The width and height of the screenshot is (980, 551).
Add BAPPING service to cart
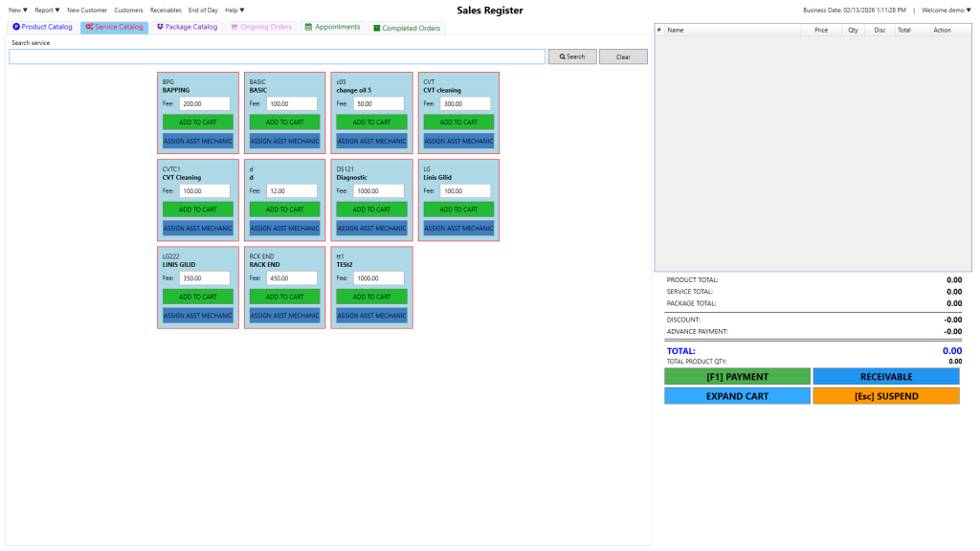pyautogui.click(x=197, y=121)
